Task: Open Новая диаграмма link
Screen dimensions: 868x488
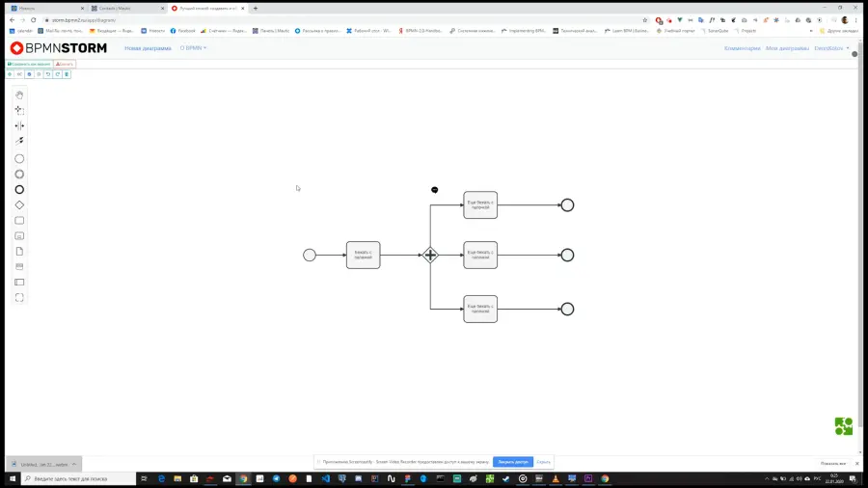Action: coord(148,48)
